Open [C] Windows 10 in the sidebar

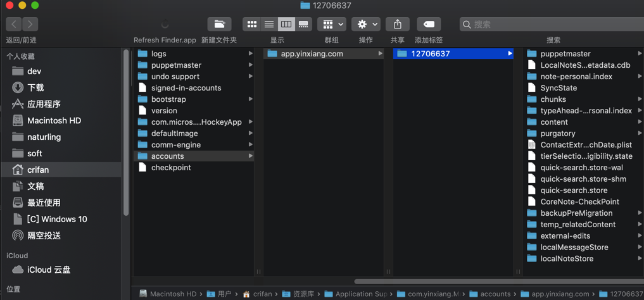pos(61,219)
